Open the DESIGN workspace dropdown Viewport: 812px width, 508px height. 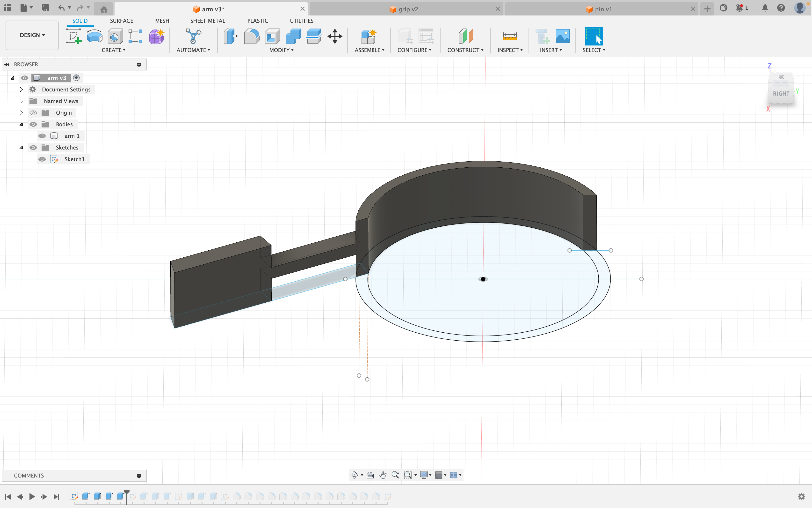[32, 35]
